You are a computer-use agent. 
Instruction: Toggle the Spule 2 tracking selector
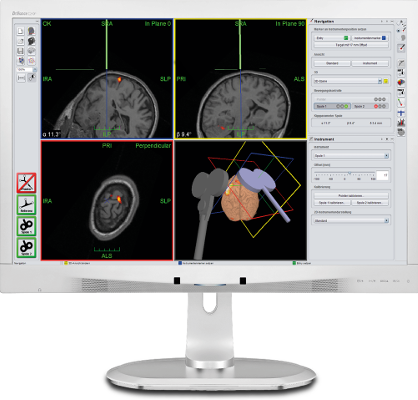369,106
